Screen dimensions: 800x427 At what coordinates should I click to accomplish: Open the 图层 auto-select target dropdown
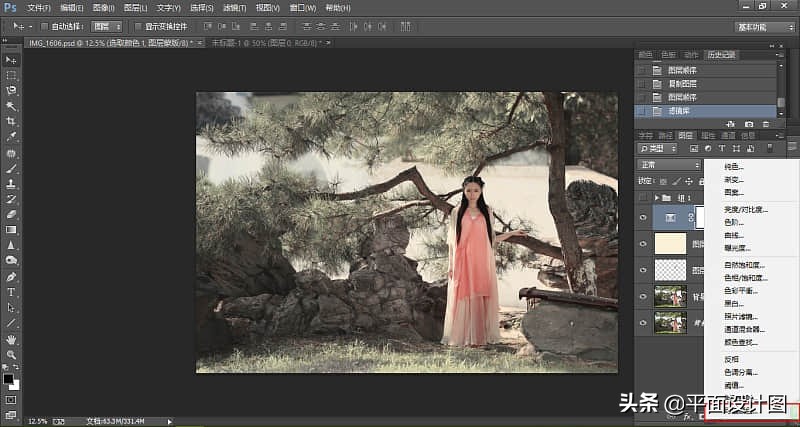point(107,26)
